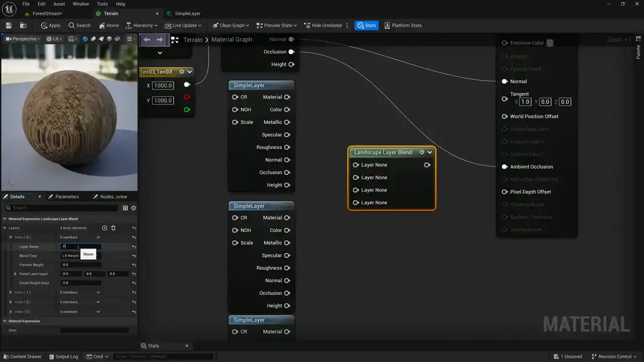Click the Preview Weight input field
The image size is (644, 362).
pos(80,265)
